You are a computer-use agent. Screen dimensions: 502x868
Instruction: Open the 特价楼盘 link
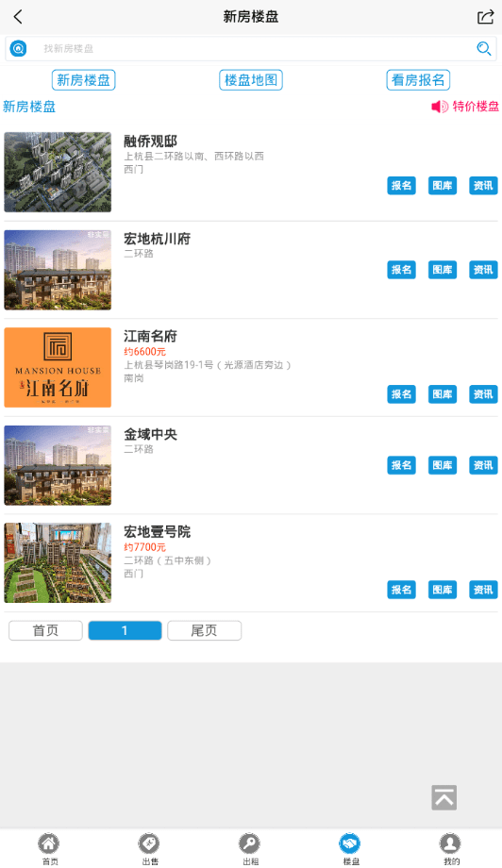pos(476,107)
